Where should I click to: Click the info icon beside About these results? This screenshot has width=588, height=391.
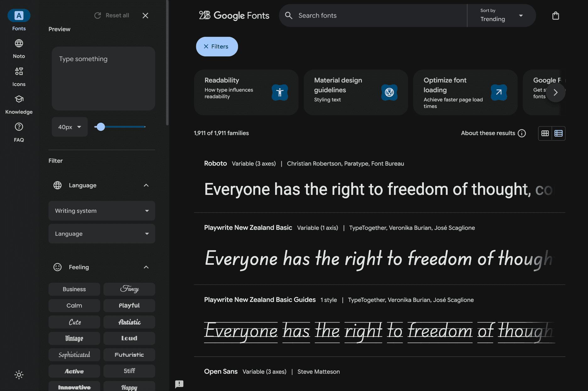522,133
